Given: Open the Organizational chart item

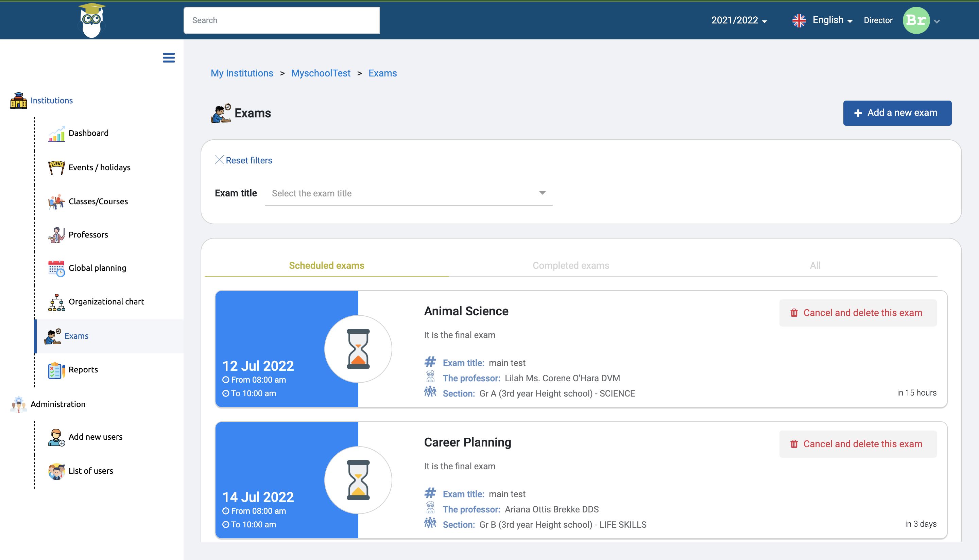Looking at the screenshot, I should [x=106, y=301].
